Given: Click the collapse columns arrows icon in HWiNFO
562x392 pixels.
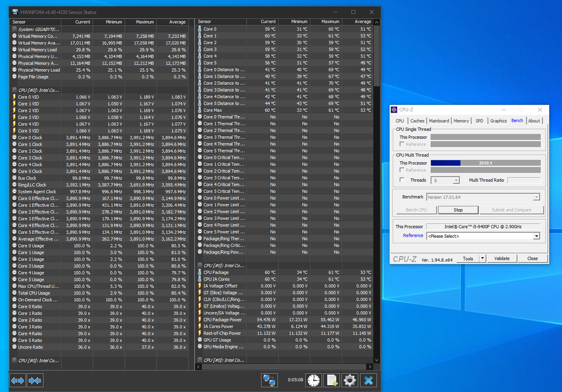Looking at the screenshot, I should click(35, 380).
